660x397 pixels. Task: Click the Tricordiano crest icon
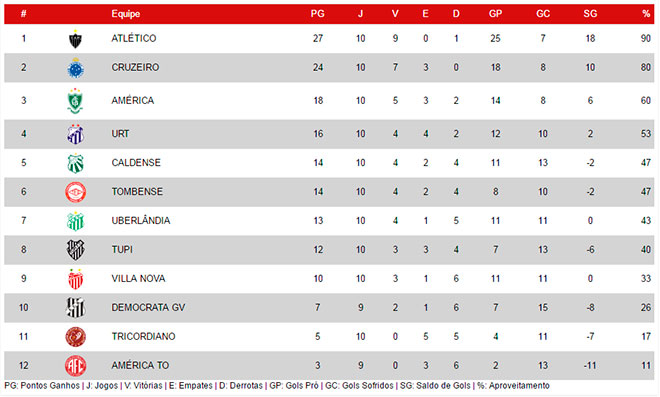(76, 337)
